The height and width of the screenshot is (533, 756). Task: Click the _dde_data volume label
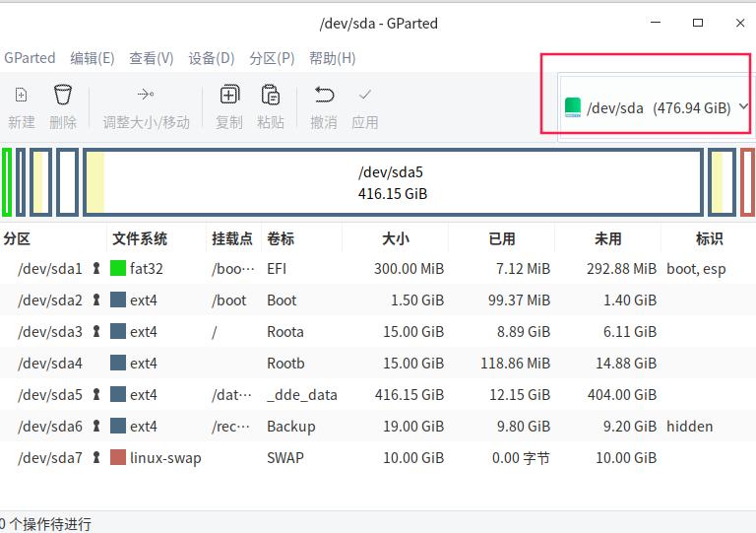pos(302,394)
